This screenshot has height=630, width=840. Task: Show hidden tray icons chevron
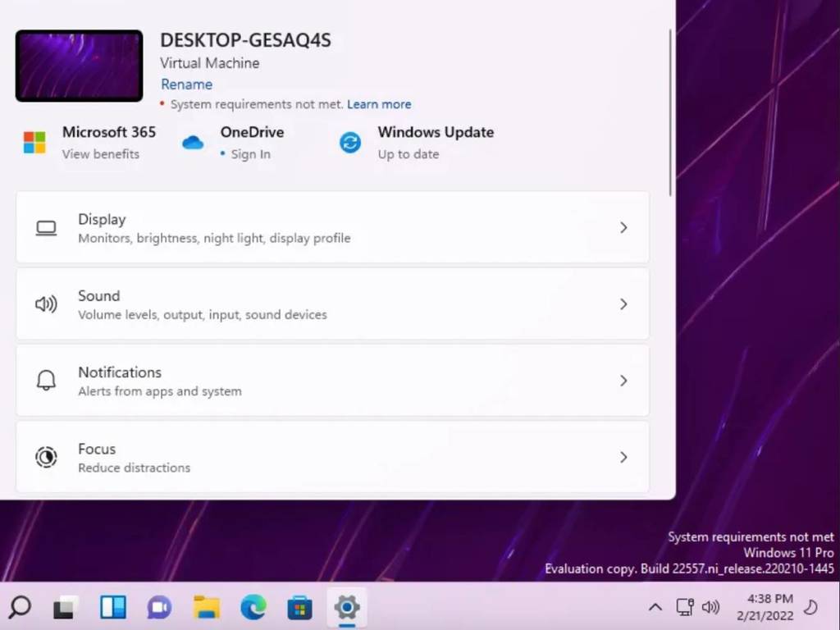pyautogui.click(x=655, y=608)
